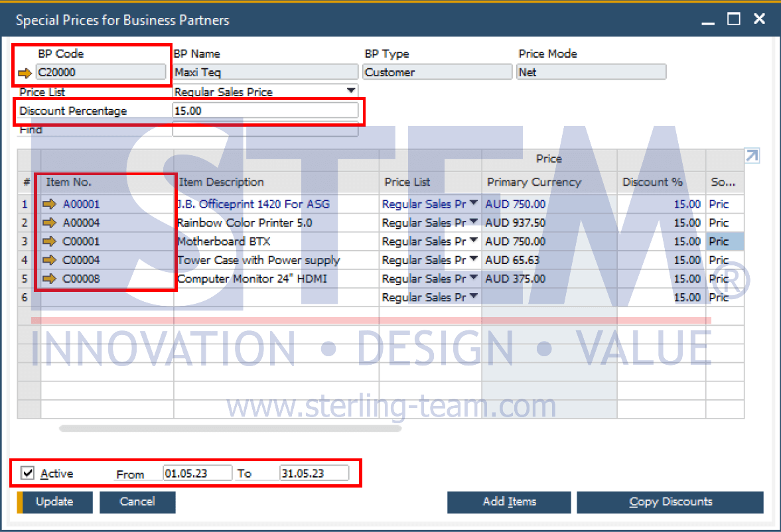Image resolution: width=781 pixels, height=532 pixels.
Task: Toggle the Active checkbox
Action: point(28,473)
